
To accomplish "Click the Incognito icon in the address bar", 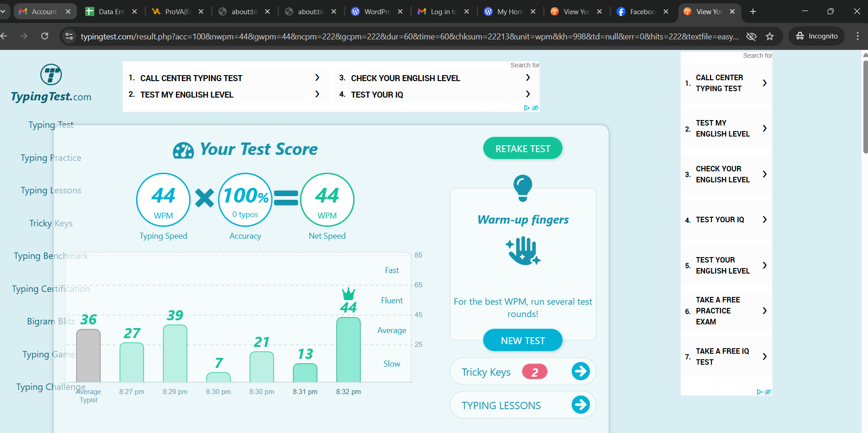I will (x=800, y=36).
